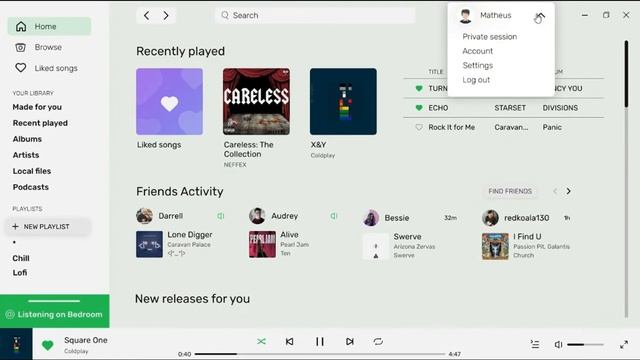Open Lone Digger album art

[x=149, y=244]
